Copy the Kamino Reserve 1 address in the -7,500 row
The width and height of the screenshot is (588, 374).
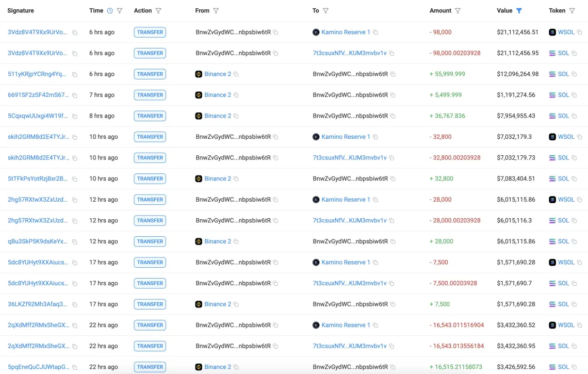tap(375, 263)
